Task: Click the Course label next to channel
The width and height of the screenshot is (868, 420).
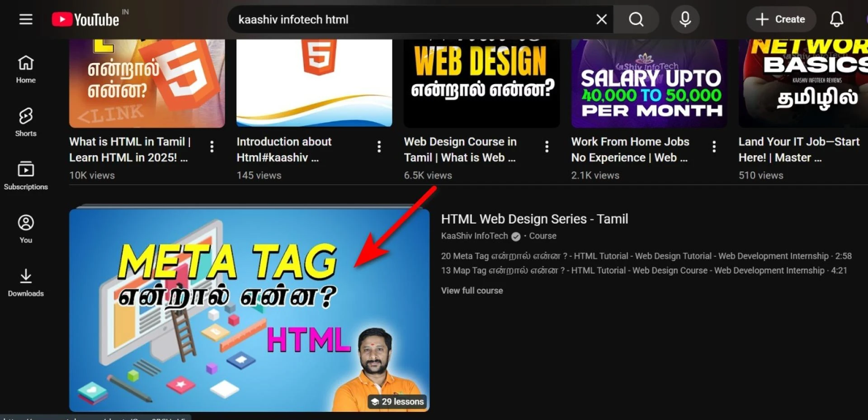Action: point(542,236)
